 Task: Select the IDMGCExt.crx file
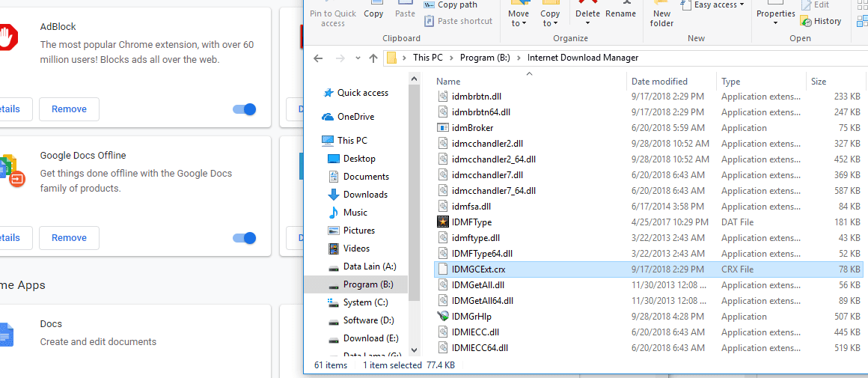(x=648, y=269)
